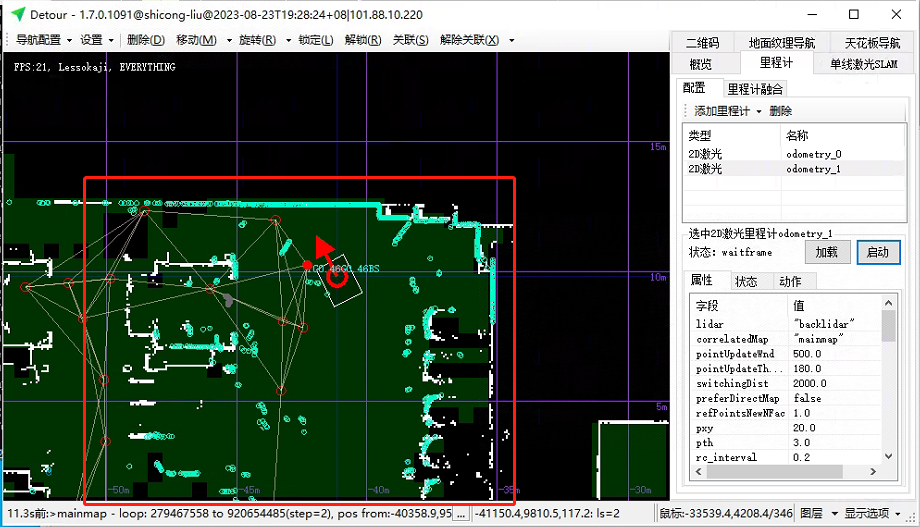
Task: Click the robot pose marker on the map
Action: pos(338,277)
